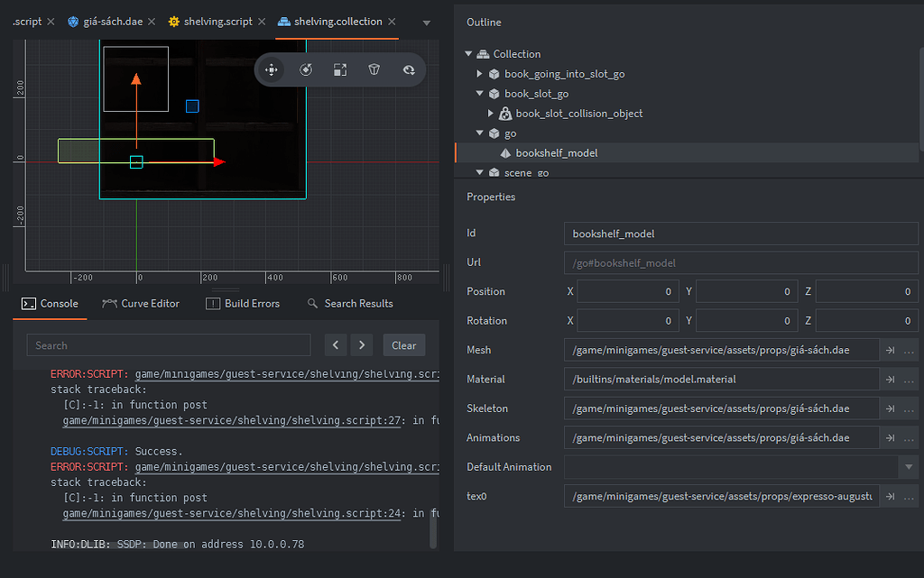This screenshot has height=578, width=924.
Task: Open the Default Animation dropdown
Action: point(908,466)
